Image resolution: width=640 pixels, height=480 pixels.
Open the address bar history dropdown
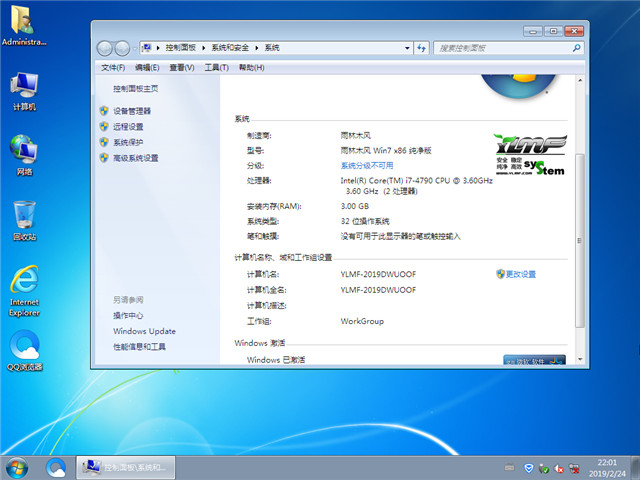[x=407, y=48]
